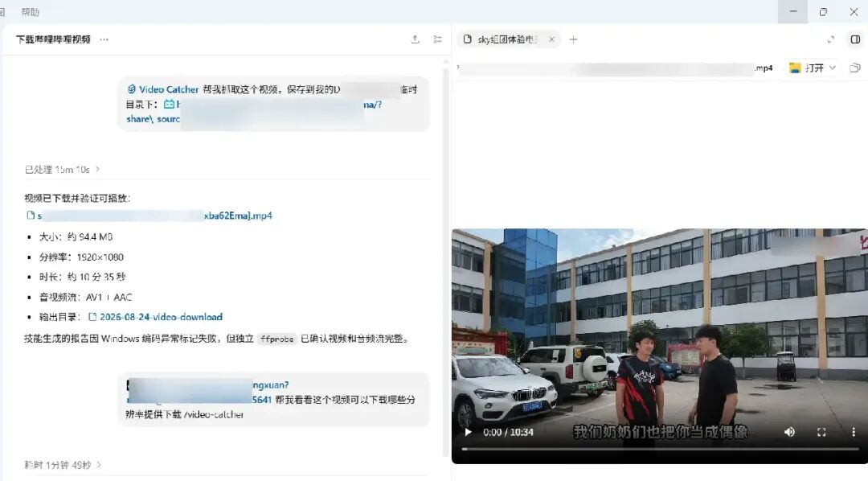Minimize the application window
Screen dimensions: 868x481
click(x=792, y=11)
